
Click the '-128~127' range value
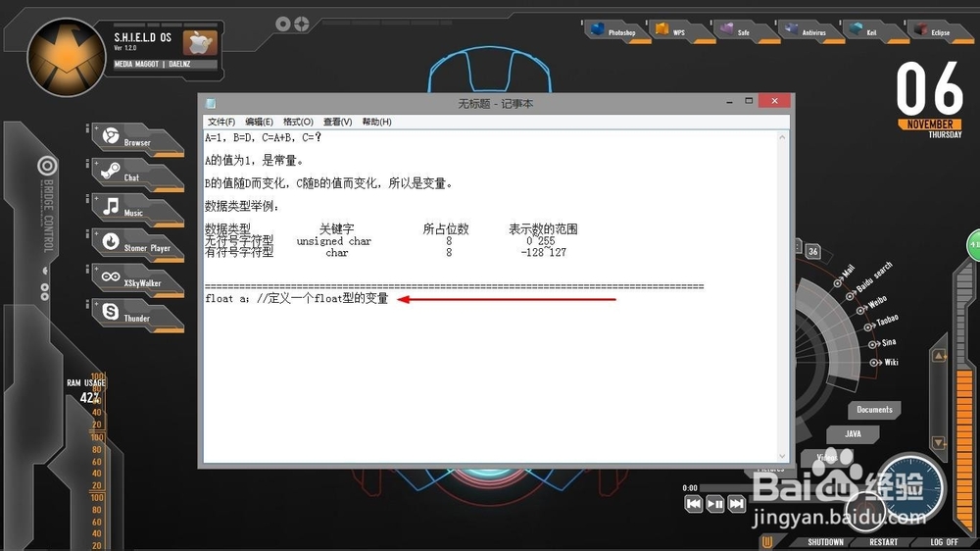543,253
